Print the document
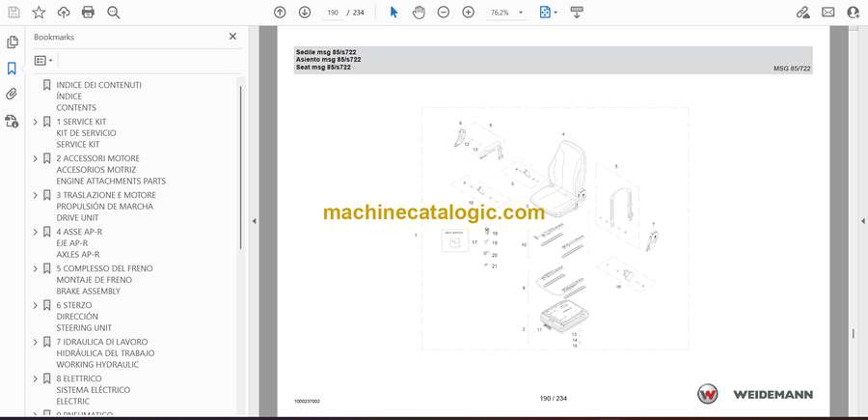868x420 pixels. coord(88,13)
